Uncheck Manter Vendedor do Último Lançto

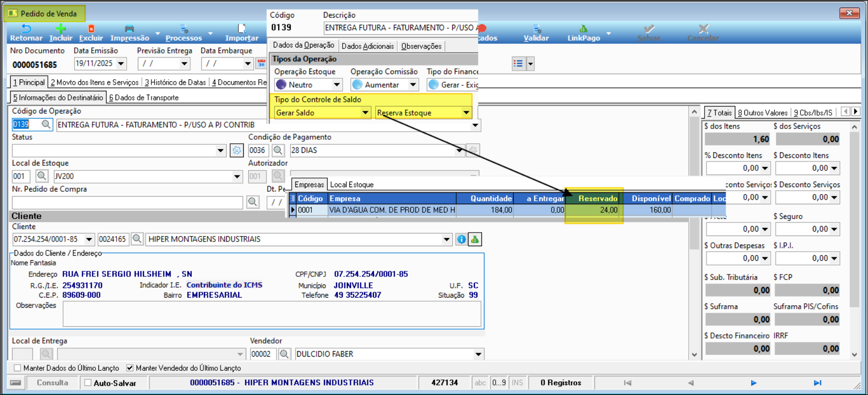click(x=130, y=368)
